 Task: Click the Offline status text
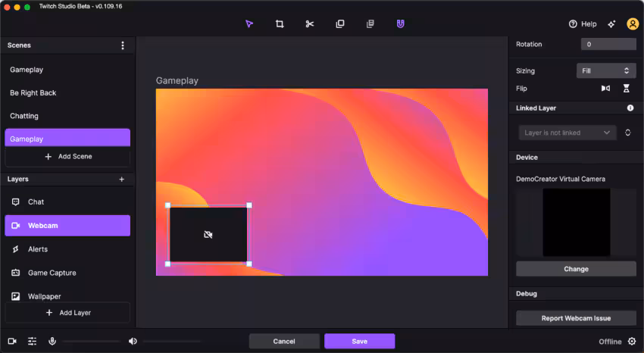(610, 342)
